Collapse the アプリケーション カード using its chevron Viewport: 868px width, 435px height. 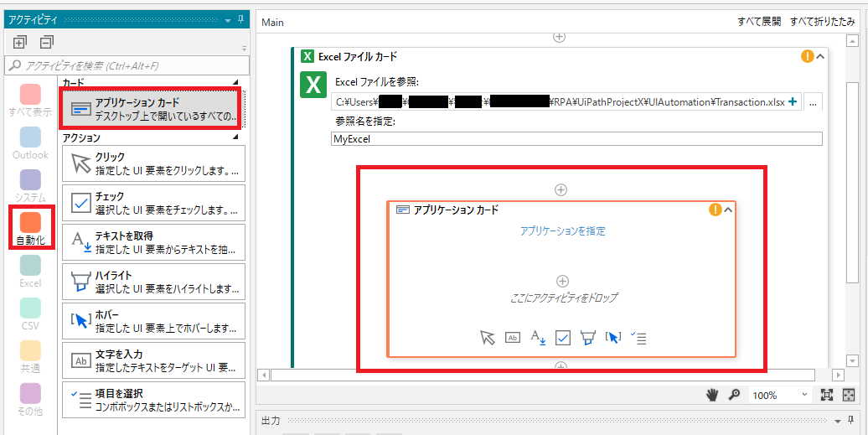727,210
